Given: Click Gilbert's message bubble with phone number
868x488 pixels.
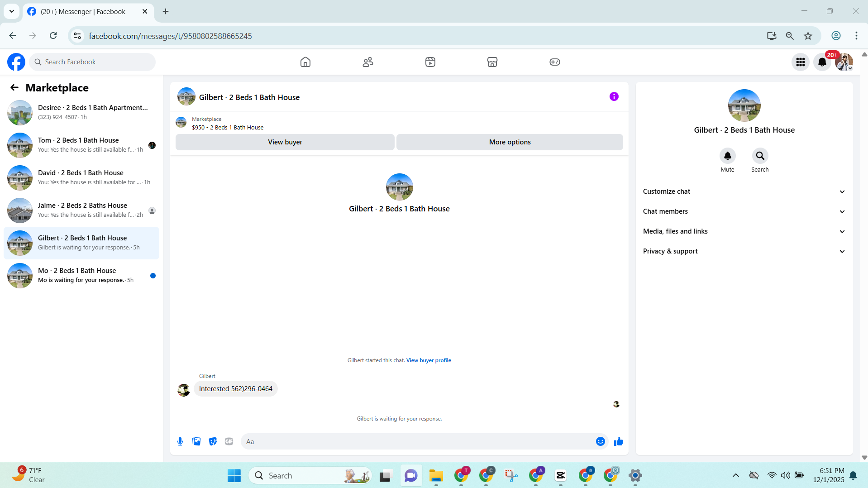Looking at the screenshot, I should point(236,389).
